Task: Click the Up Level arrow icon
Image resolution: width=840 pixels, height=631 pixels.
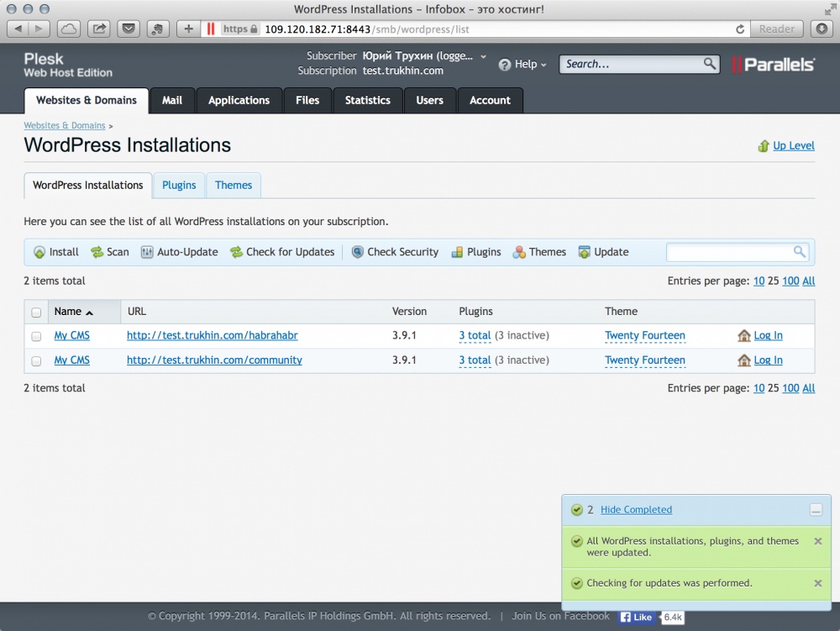Action: [764, 146]
